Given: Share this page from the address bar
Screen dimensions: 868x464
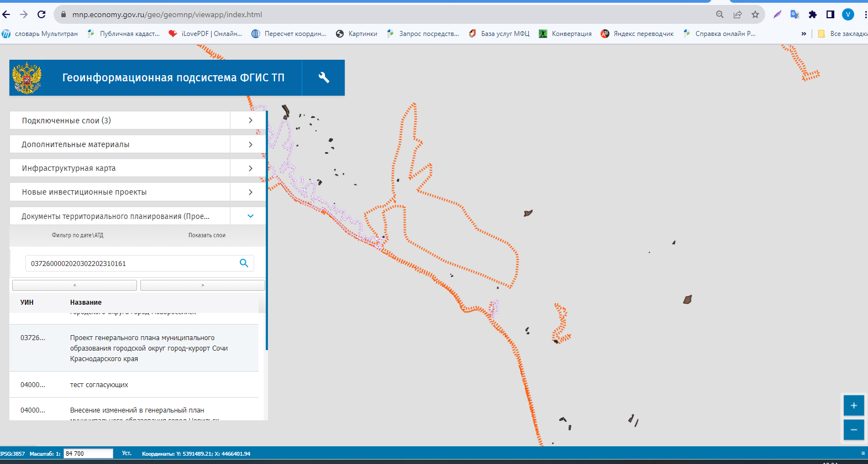Looking at the screenshot, I should (x=738, y=14).
